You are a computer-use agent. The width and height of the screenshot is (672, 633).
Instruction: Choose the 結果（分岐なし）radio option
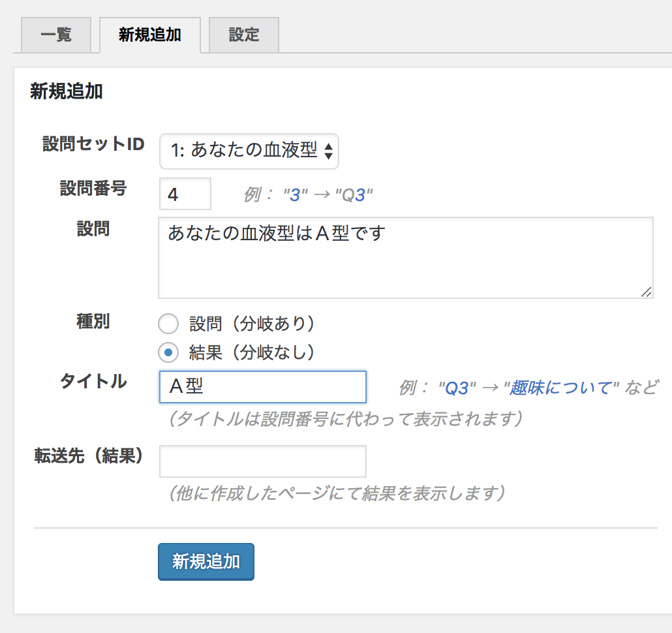click(168, 353)
